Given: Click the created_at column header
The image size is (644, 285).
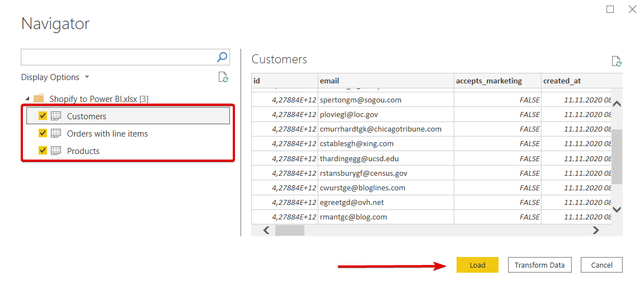Looking at the screenshot, I should [582, 81].
